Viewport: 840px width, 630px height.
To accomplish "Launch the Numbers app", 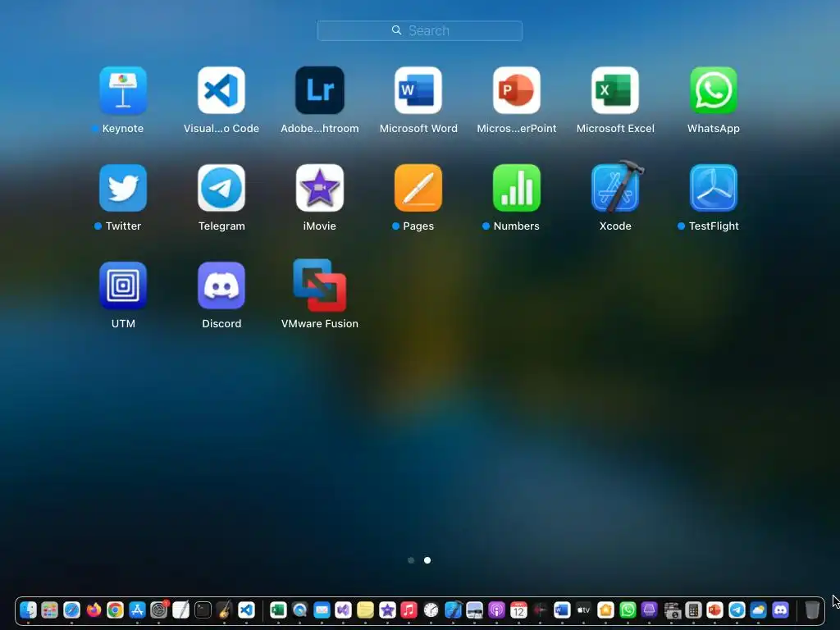I will coord(517,188).
